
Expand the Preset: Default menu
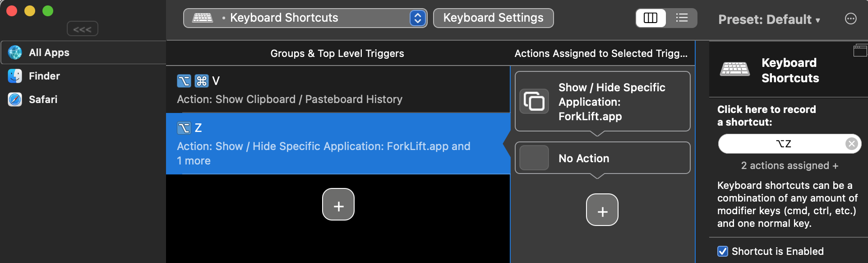point(769,19)
